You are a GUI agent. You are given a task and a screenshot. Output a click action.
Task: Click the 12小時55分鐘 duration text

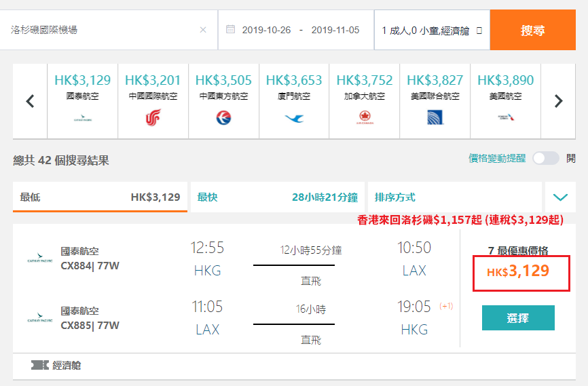tap(311, 250)
